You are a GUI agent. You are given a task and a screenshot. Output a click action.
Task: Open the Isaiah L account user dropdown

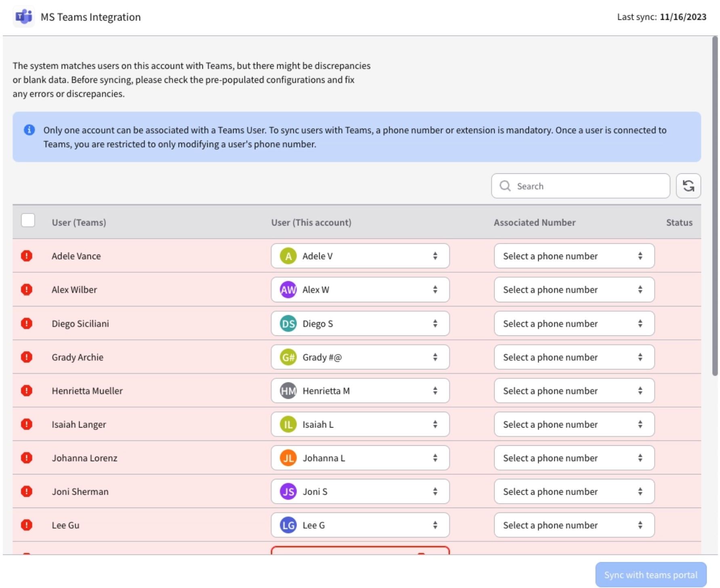tap(360, 424)
